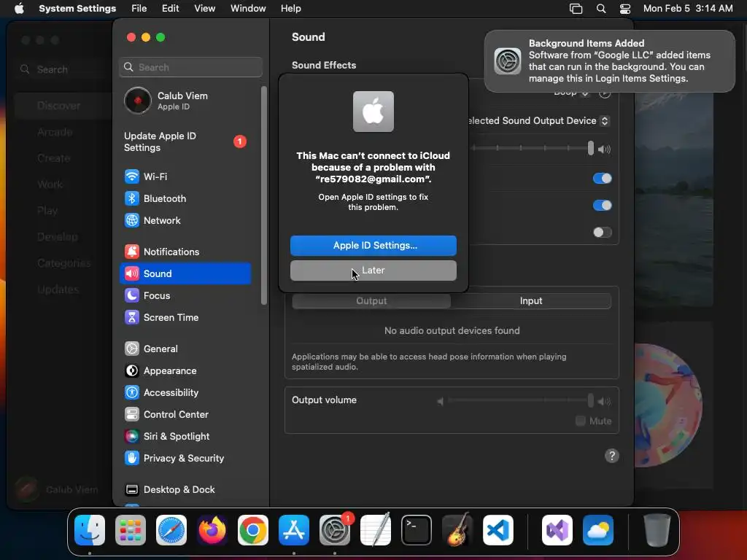Open Desktop & Dock settings
Screen dimensions: 747x560
(x=185, y=490)
